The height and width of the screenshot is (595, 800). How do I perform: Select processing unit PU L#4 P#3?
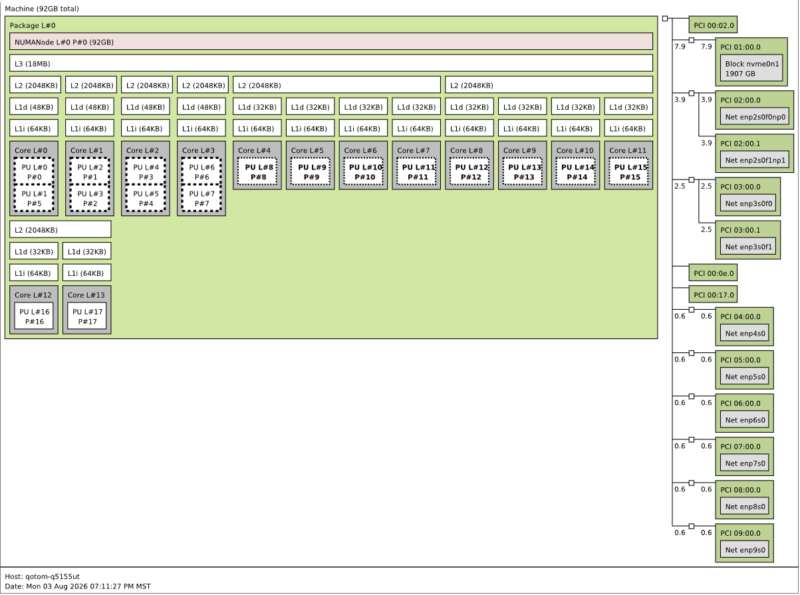click(x=146, y=172)
